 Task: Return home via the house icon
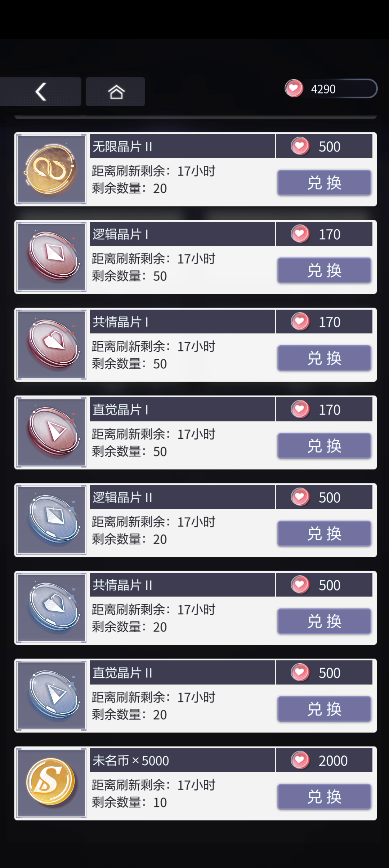[115, 92]
